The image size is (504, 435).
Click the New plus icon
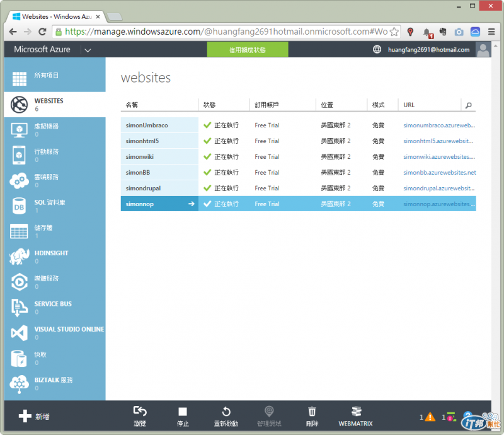click(x=25, y=416)
